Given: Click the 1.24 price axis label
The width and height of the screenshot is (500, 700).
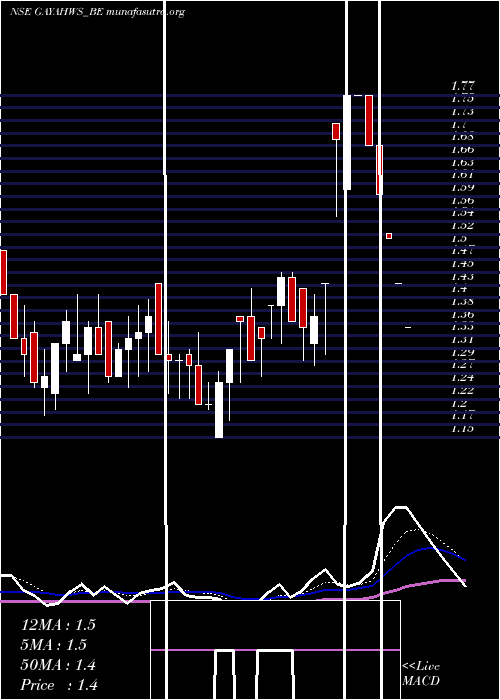Looking at the screenshot, I should click(x=462, y=377).
